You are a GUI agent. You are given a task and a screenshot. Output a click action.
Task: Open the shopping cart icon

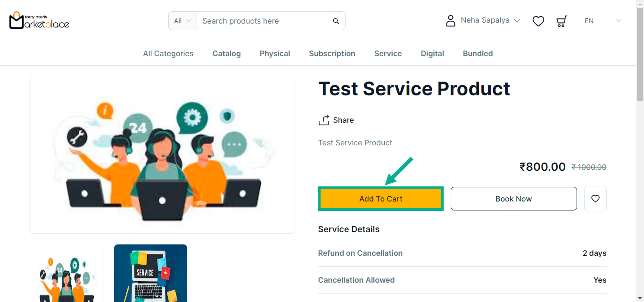coord(561,21)
